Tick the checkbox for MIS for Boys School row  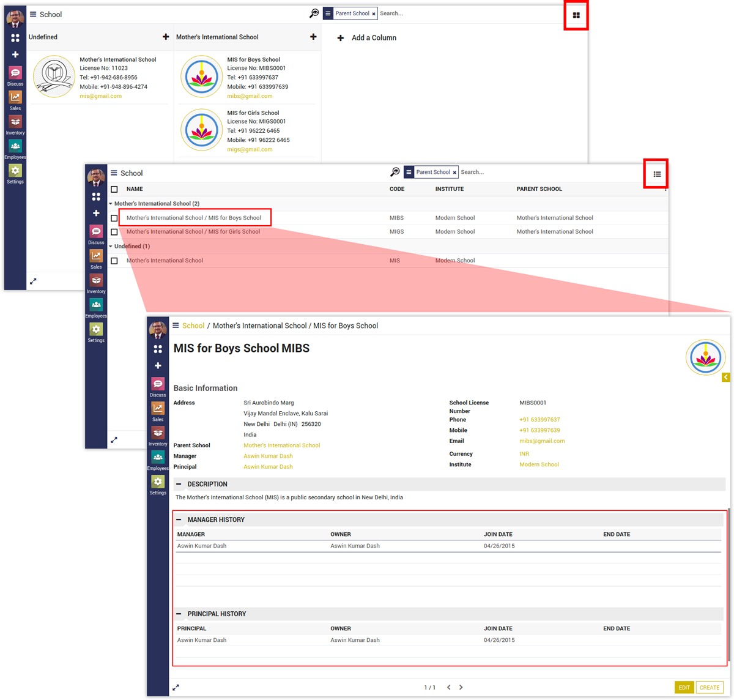click(x=114, y=218)
